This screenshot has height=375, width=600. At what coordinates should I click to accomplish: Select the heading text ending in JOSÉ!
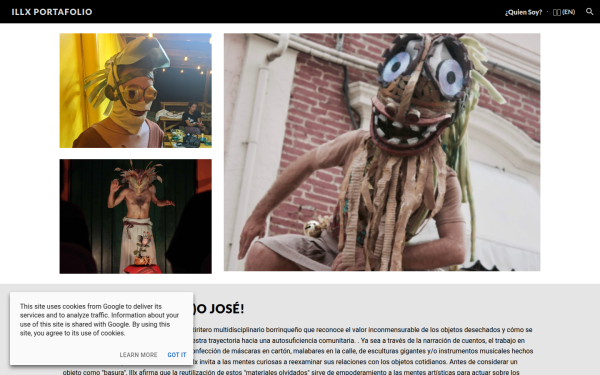[218, 308]
